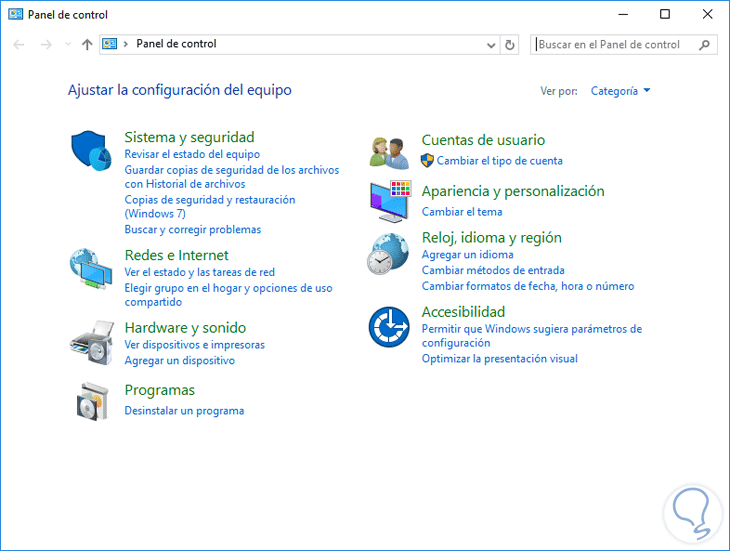Click the Reloj, idioma y región heading
This screenshot has height=551, width=730.
(x=491, y=238)
